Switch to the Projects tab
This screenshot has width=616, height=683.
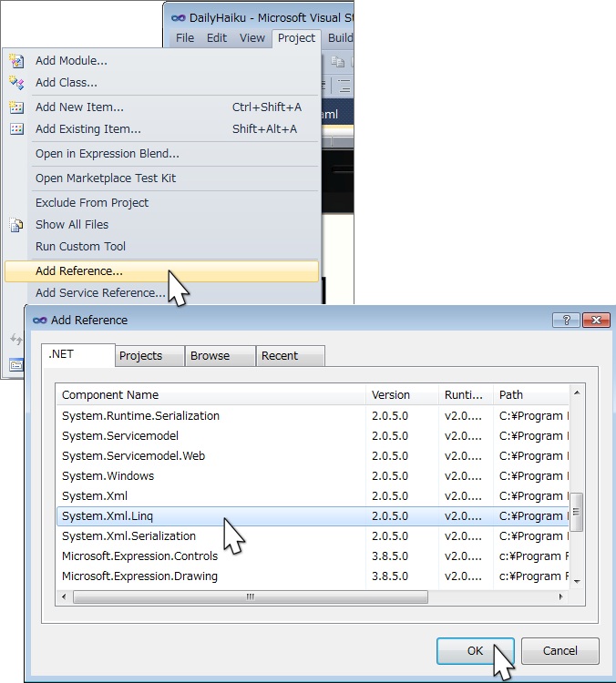click(149, 356)
